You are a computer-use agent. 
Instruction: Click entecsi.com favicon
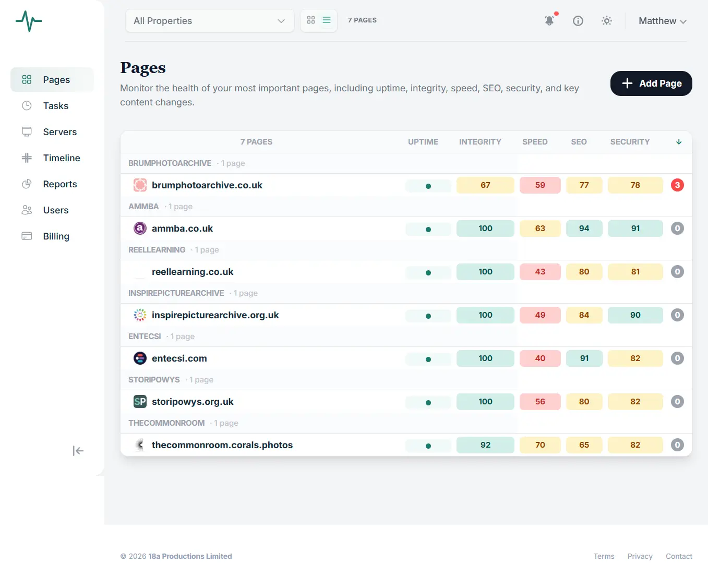coord(140,358)
